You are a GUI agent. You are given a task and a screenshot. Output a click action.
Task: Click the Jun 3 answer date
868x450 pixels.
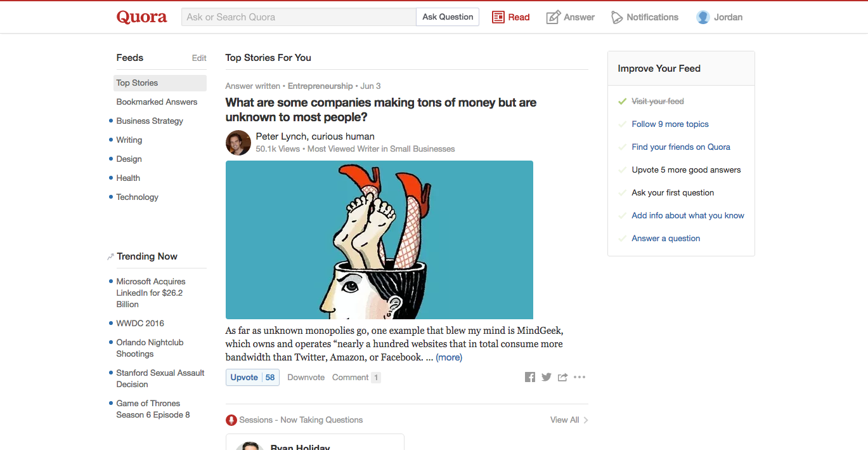371,86
